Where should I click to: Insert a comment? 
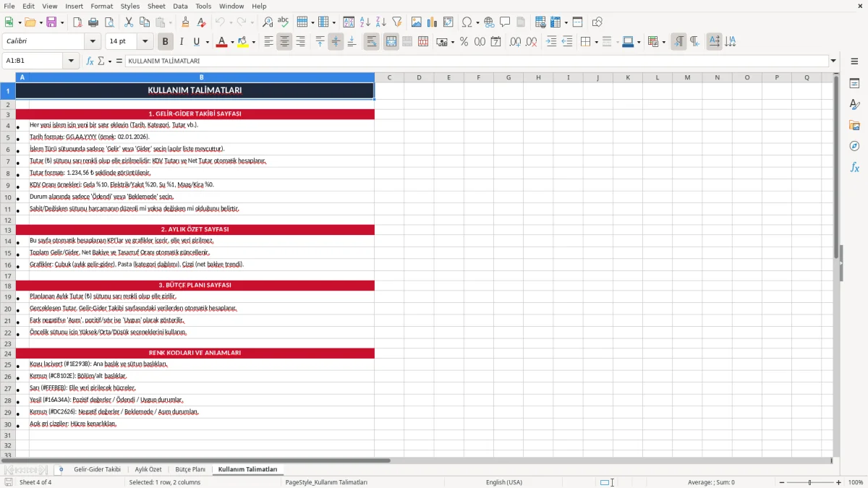505,22
